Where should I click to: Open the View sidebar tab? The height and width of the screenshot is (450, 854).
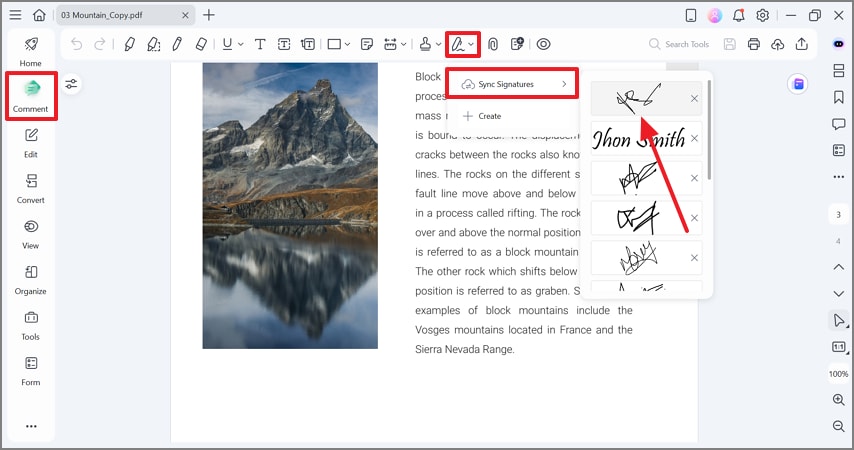pos(31,234)
